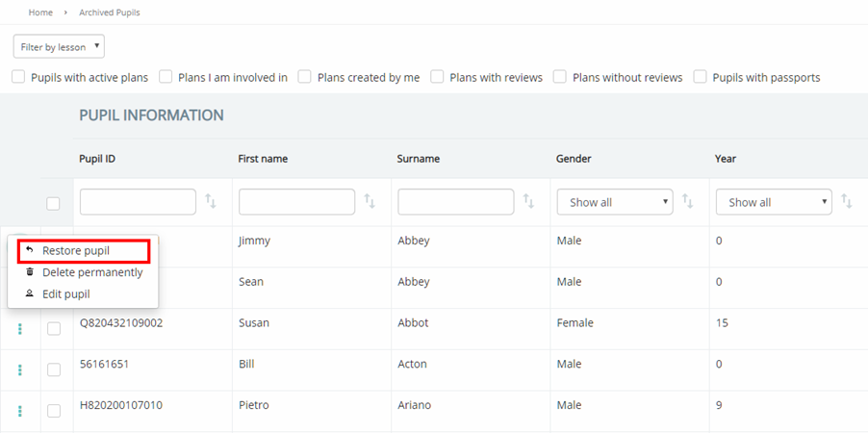Viewport: 868px width, 433px height.
Task: Click Archived Pupils breadcrumb
Action: [110, 13]
